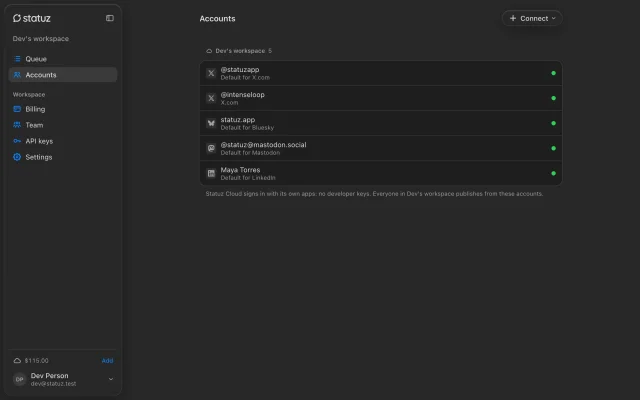Click green status dot for @statuzapp

pos(553,73)
